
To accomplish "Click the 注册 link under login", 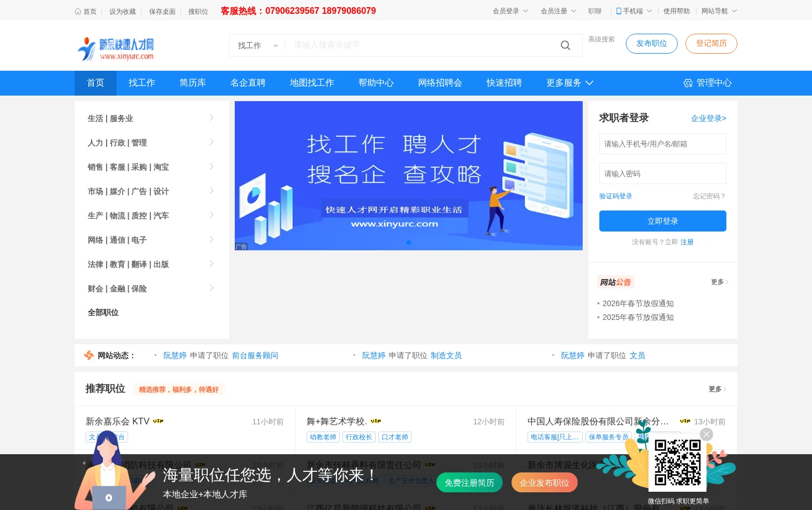I will (x=687, y=242).
